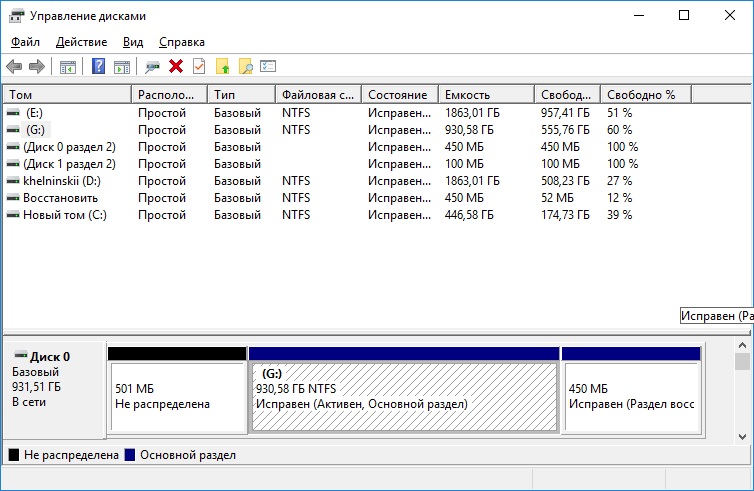Minimize the Disk Management window
This screenshot has height=491, width=754.
click(639, 15)
